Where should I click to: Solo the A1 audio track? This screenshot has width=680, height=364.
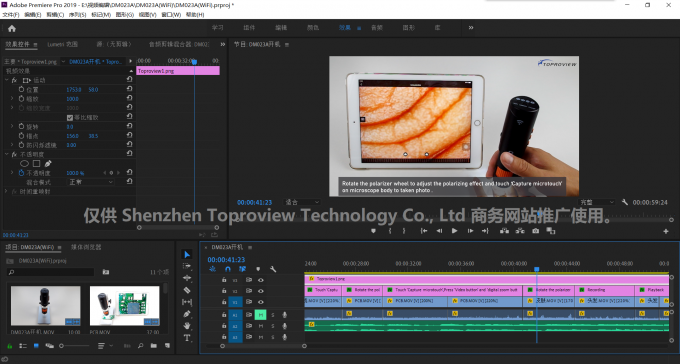coord(273,315)
